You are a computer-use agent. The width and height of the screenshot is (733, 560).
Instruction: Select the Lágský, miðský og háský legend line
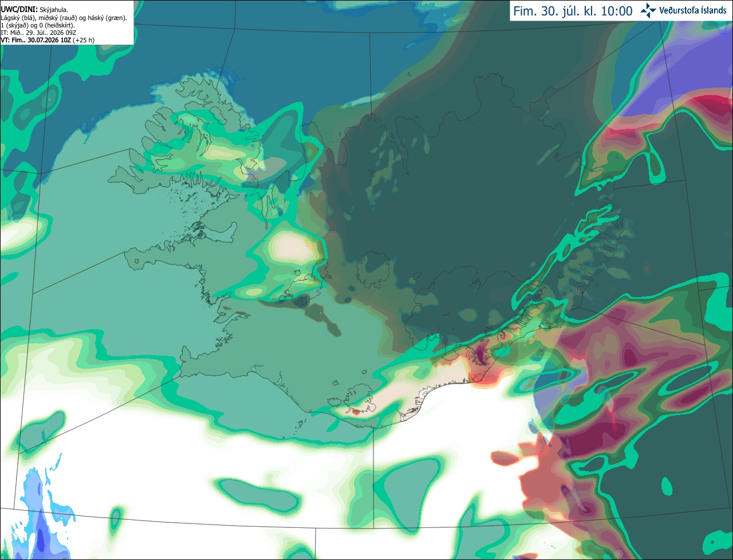coord(64,18)
